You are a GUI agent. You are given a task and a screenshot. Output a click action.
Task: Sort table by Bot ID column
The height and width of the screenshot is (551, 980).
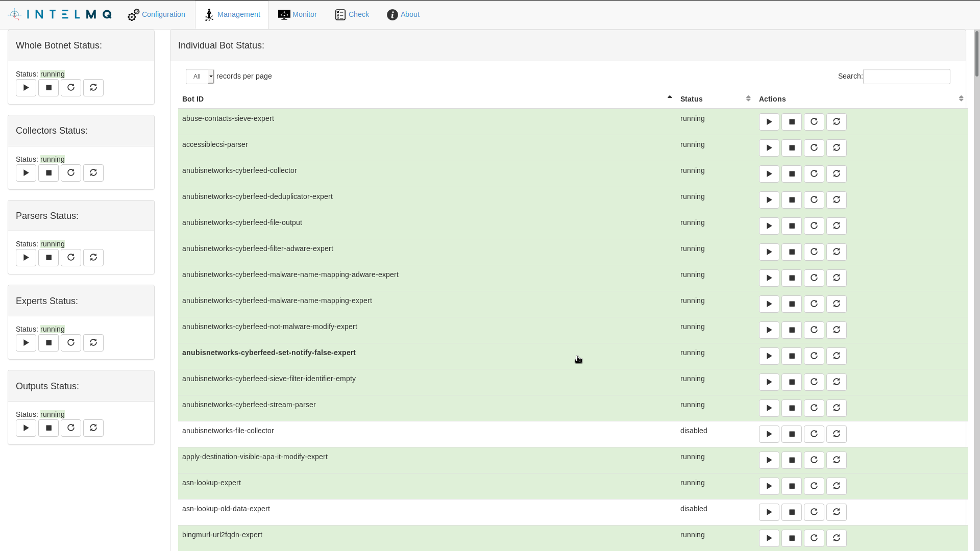tap(193, 99)
